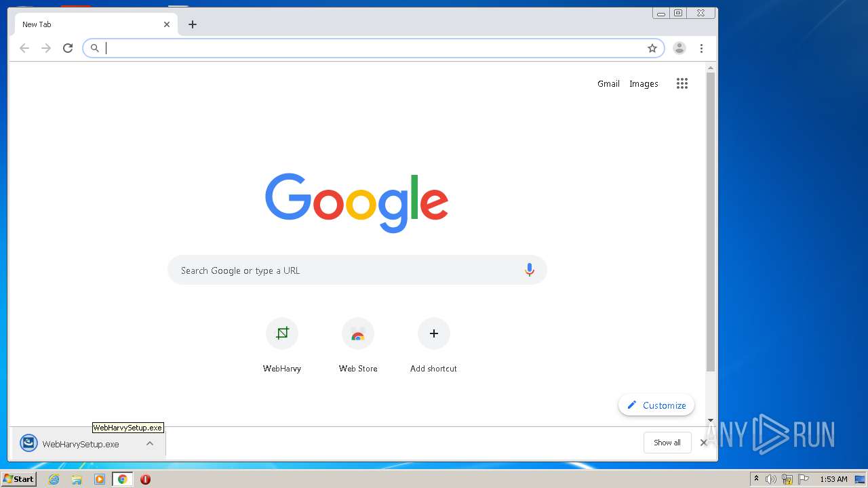
Task: Open the volume speaker tray icon
Action: point(771,479)
